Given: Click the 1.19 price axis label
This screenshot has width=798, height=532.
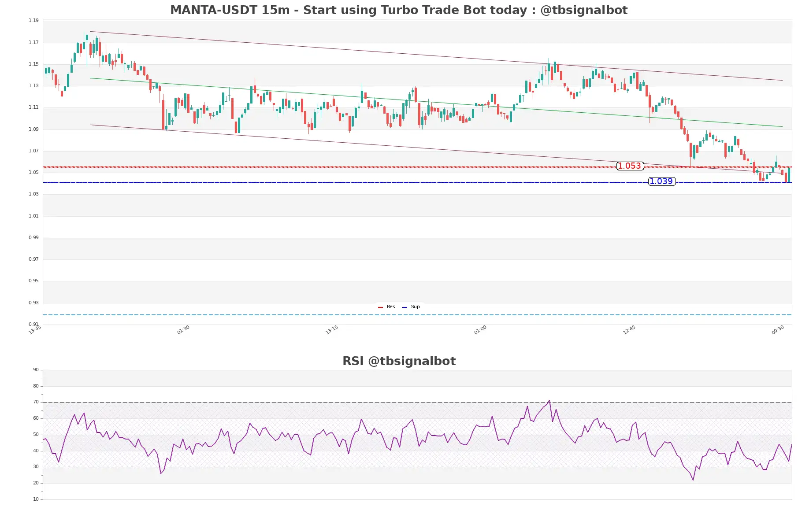Looking at the screenshot, I should tap(33, 21).
